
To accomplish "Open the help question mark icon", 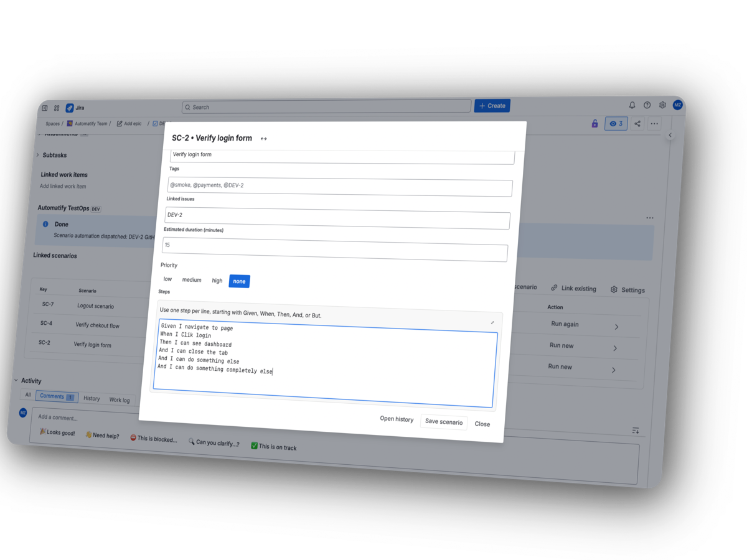I will point(647,105).
